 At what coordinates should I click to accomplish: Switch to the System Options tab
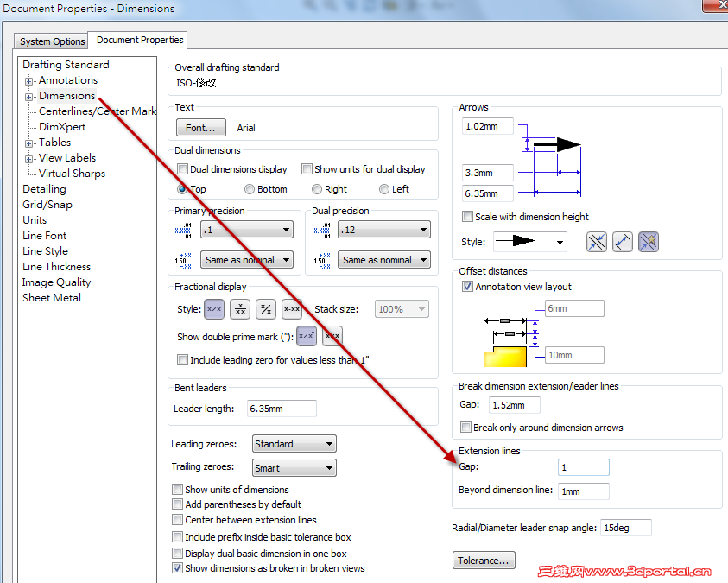52,41
